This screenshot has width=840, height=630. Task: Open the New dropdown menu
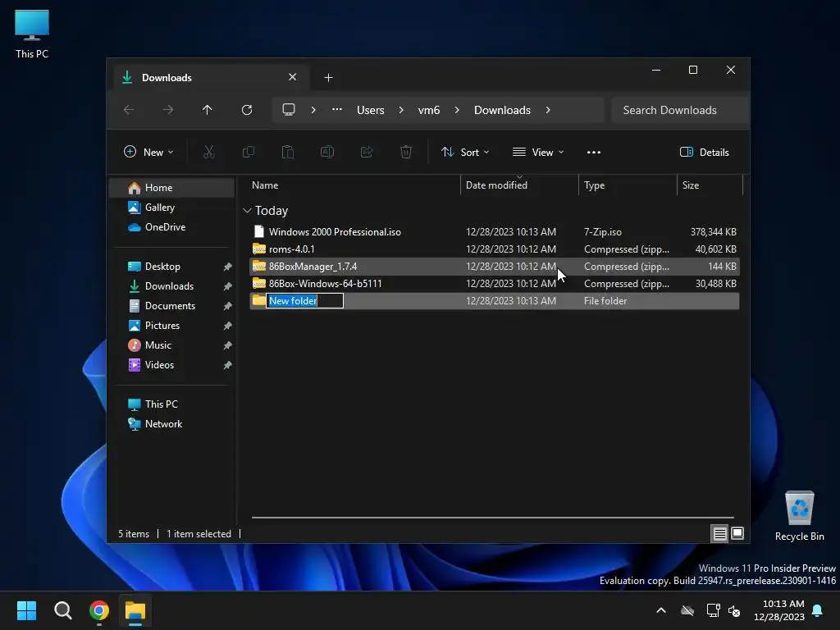point(148,152)
